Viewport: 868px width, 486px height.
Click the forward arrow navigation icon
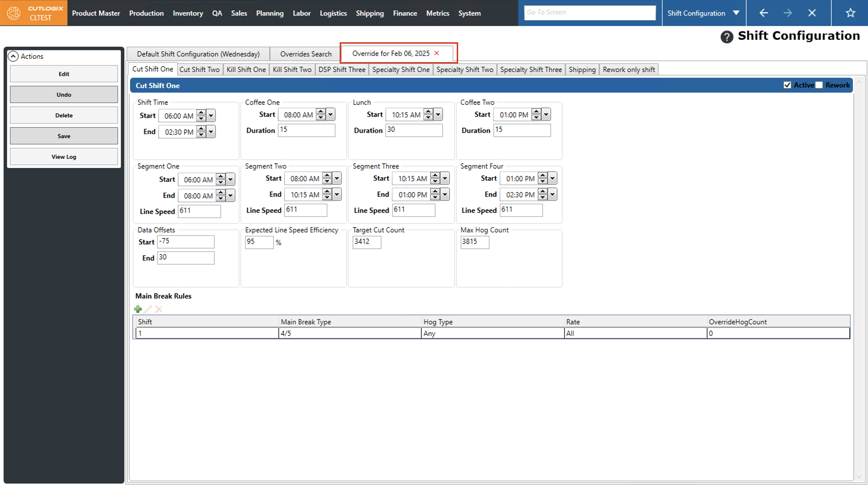(788, 13)
